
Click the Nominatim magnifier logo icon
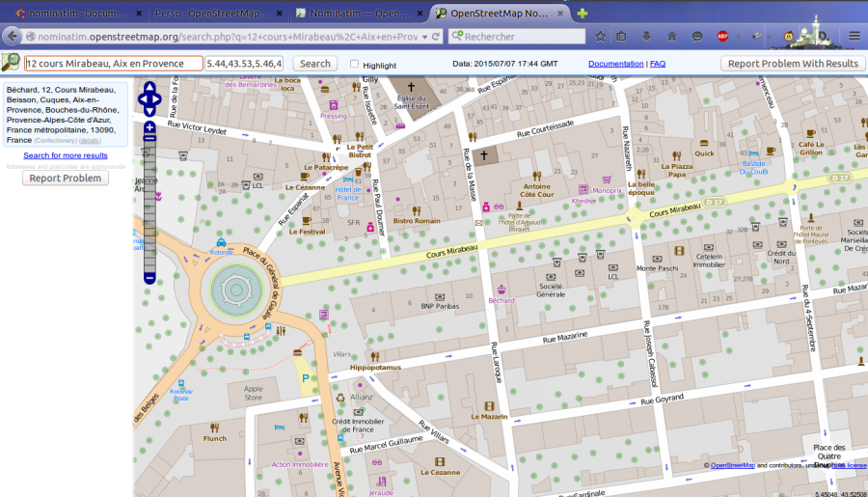(x=10, y=62)
